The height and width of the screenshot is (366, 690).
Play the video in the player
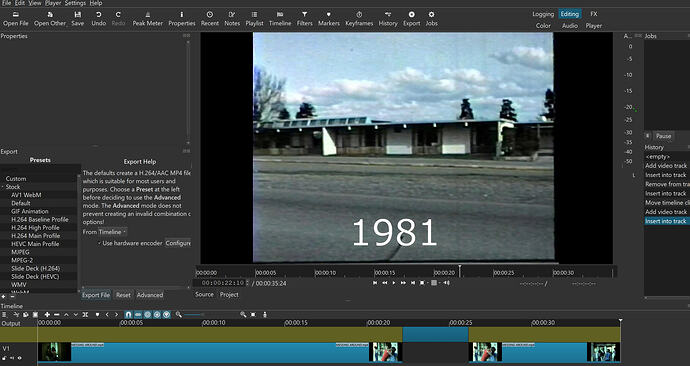(x=394, y=283)
